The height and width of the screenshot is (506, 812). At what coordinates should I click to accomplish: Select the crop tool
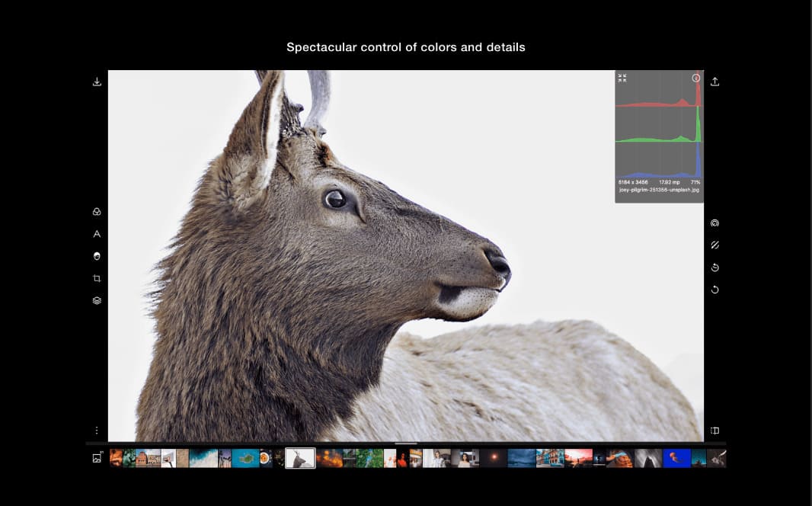click(97, 278)
